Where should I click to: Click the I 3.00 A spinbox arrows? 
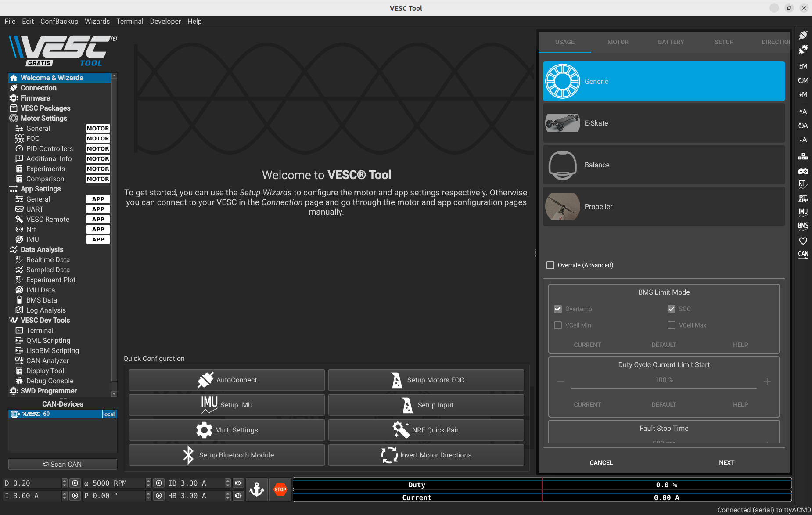[65, 496]
